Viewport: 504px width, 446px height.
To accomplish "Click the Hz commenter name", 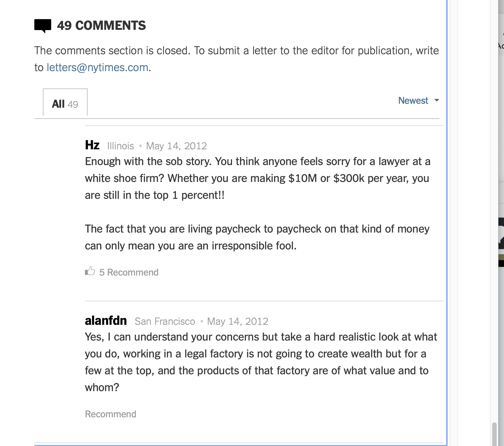I will coord(92,145).
